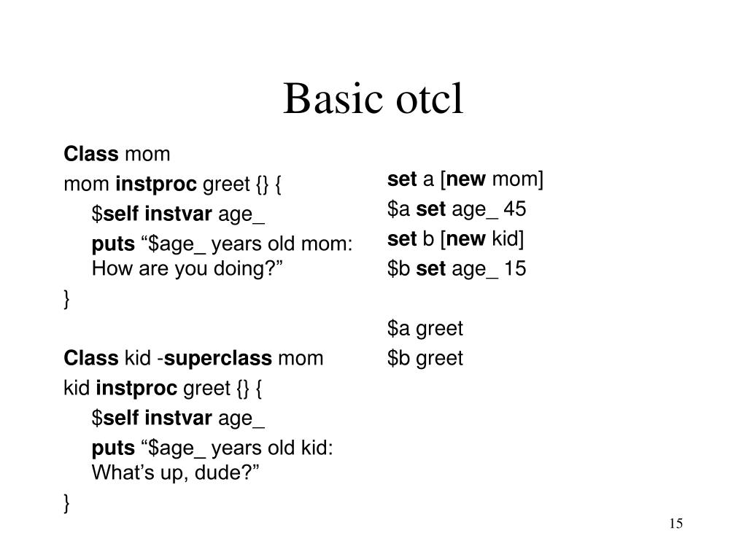This screenshot has height=560, width=747.
Task: Select the 'mom instproc greet {} {' line
Action: [172, 184]
